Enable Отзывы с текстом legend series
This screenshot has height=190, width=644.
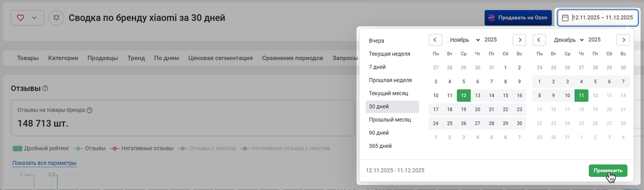207,148
